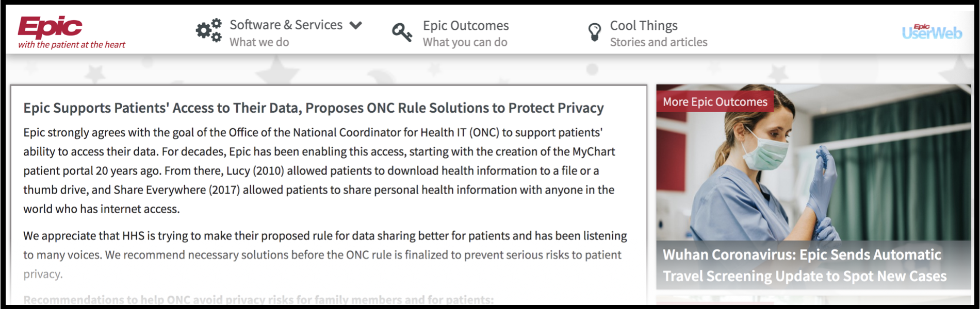
Task: Click the "What you can do" subtitle
Action: point(465,42)
